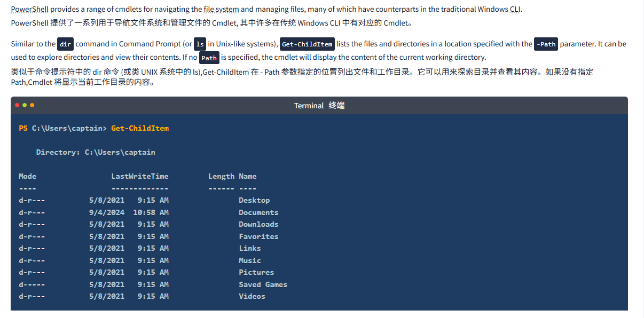Click the red dot in the Terminal title bar
The height and width of the screenshot is (318, 644).
pyautogui.click(x=17, y=105)
